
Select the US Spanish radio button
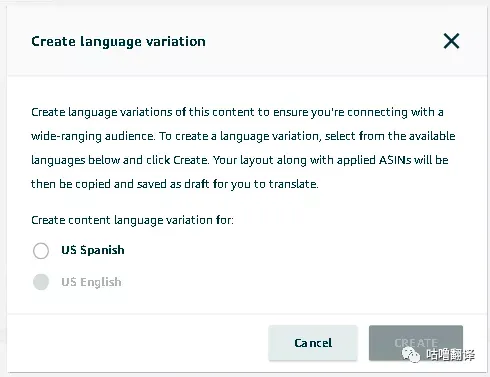[x=41, y=250]
